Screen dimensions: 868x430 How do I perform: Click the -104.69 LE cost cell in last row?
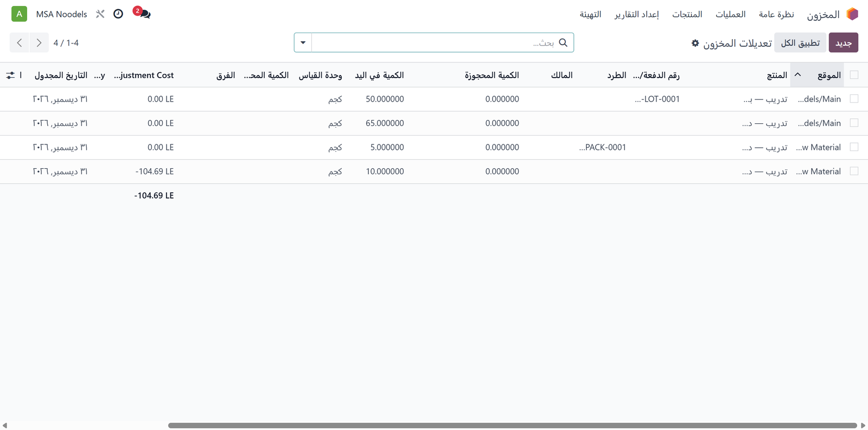click(x=155, y=172)
